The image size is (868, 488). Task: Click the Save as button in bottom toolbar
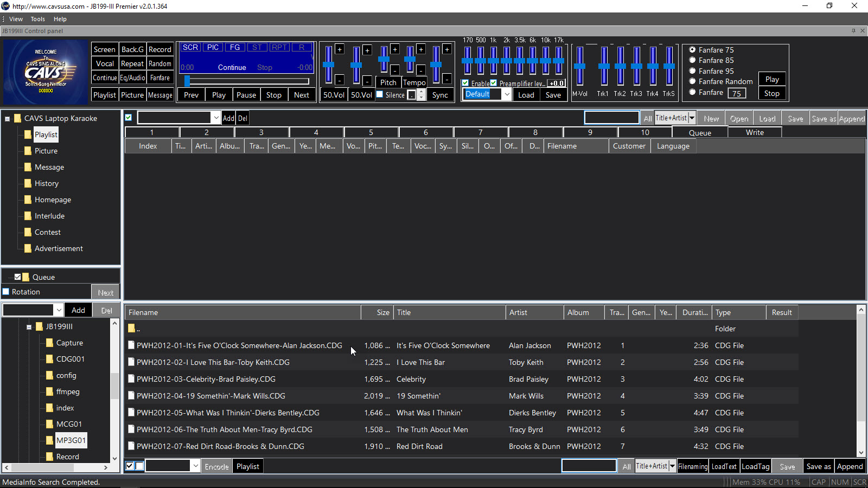(x=819, y=466)
